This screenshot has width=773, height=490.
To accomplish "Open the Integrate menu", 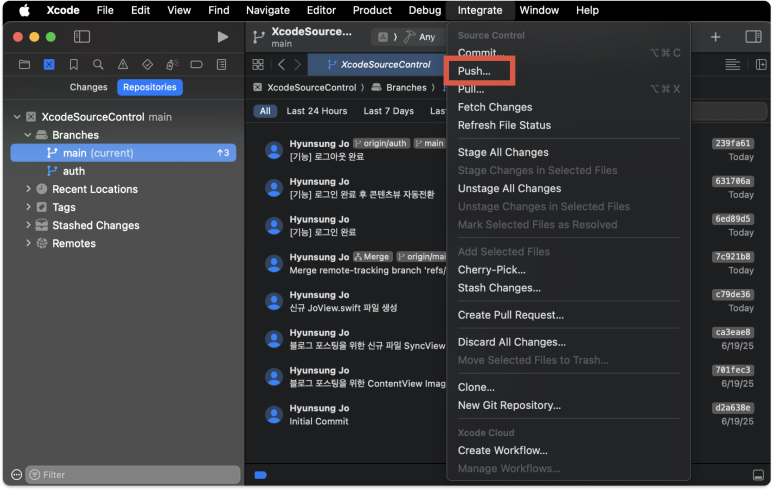I will click(x=480, y=10).
